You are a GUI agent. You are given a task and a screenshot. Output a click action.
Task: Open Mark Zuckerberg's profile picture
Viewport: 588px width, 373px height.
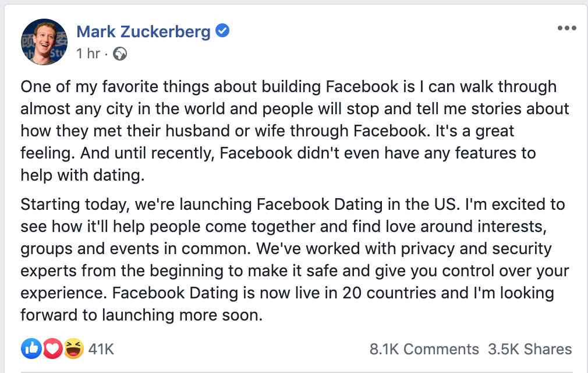44,42
